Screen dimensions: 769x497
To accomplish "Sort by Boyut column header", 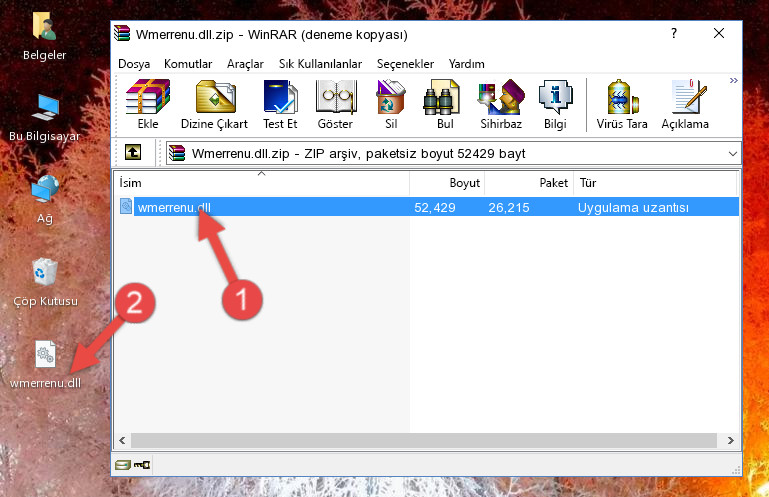I will 447,183.
